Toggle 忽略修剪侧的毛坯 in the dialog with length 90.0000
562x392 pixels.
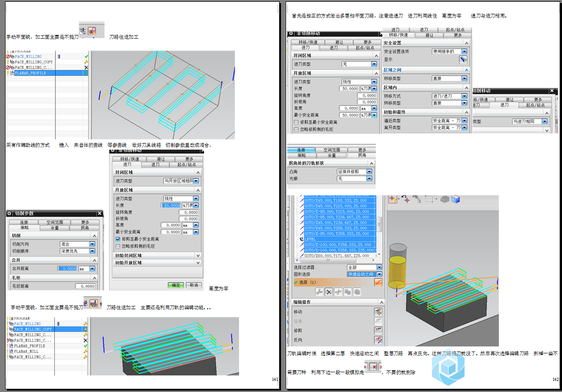coord(117,246)
